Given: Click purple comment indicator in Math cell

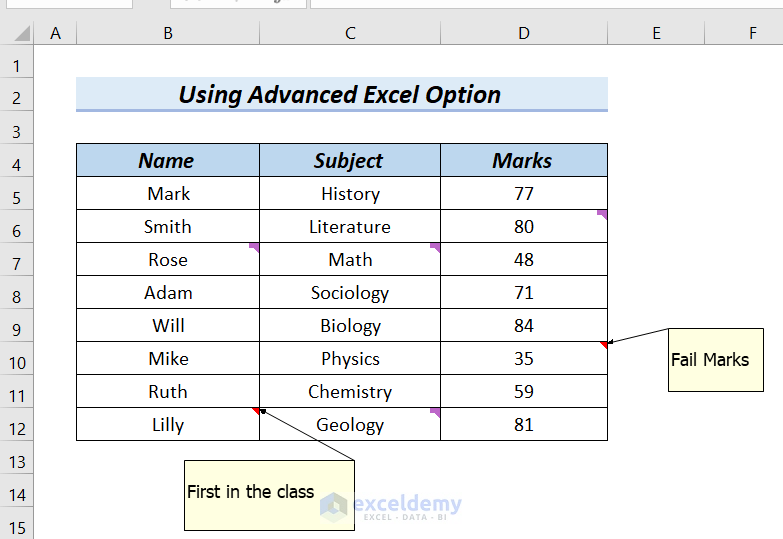Looking at the screenshot, I should click(x=435, y=247).
